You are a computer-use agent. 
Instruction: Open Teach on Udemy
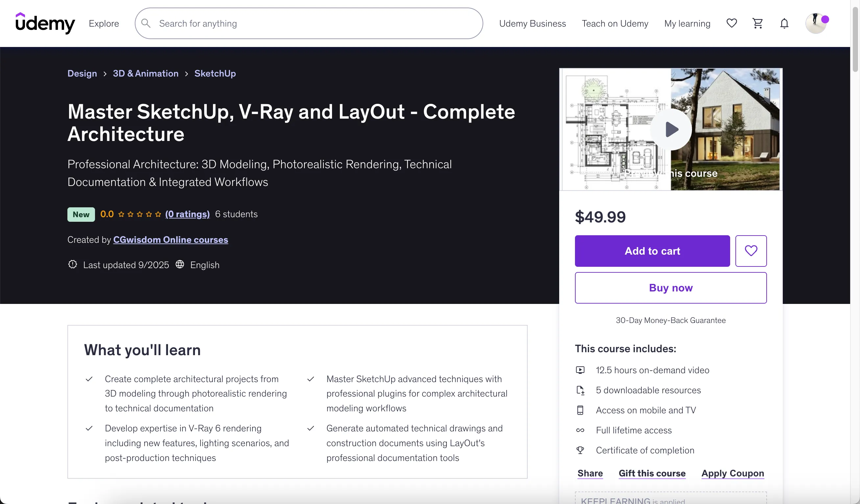coord(615,23)
